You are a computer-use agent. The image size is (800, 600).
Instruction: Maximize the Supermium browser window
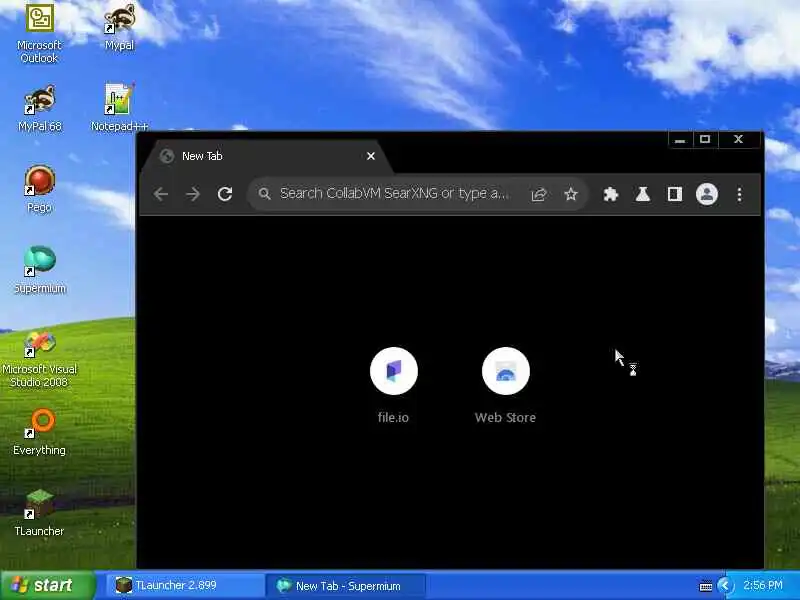(x=705, y=139)
